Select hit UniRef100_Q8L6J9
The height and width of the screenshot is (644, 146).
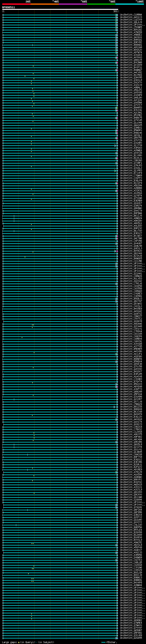131,22
